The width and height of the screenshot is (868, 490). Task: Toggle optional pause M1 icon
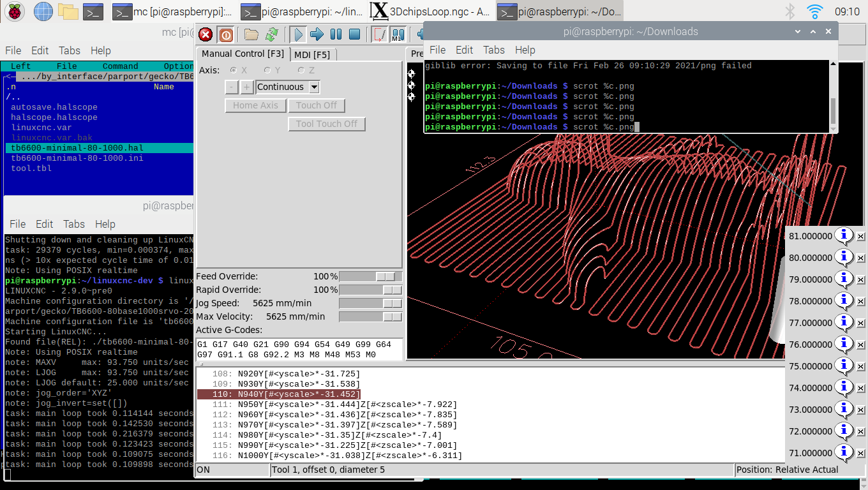[x=398, y=34]
